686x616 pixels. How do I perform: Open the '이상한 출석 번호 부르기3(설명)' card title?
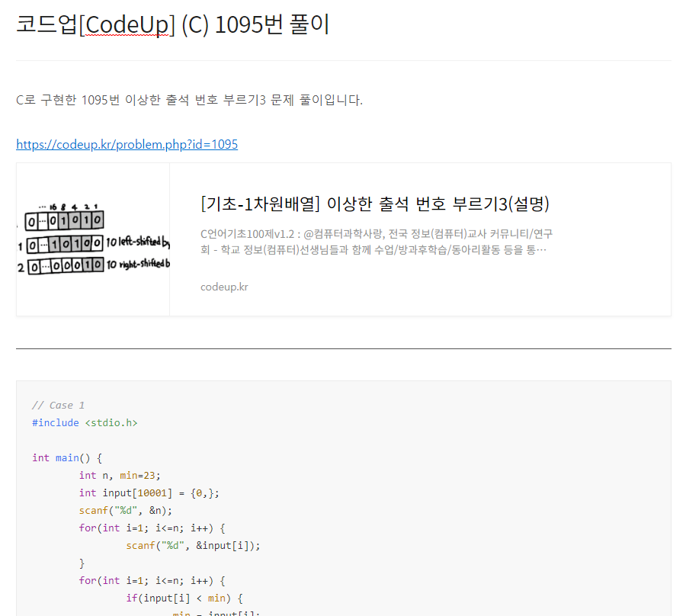tap(375, 204)
